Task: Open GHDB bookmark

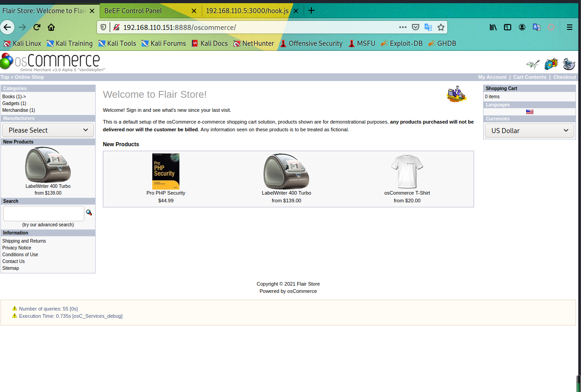Action: (x=442, y=43)
